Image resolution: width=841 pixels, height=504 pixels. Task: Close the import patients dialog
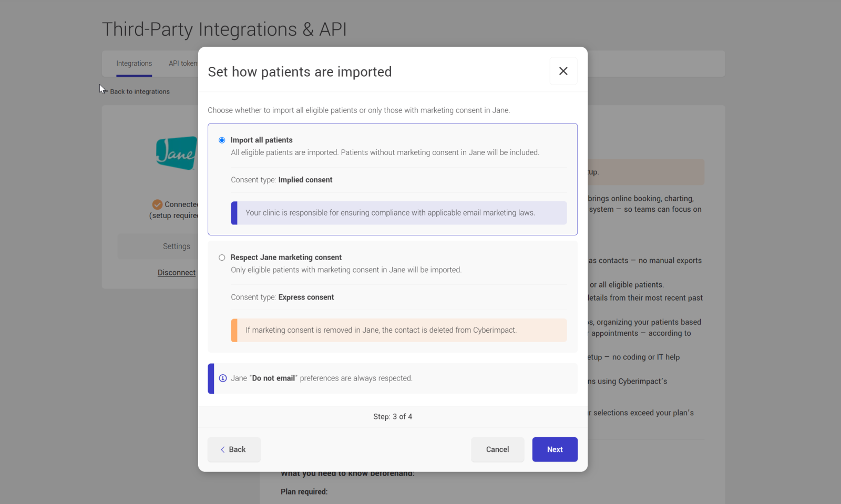563,71
